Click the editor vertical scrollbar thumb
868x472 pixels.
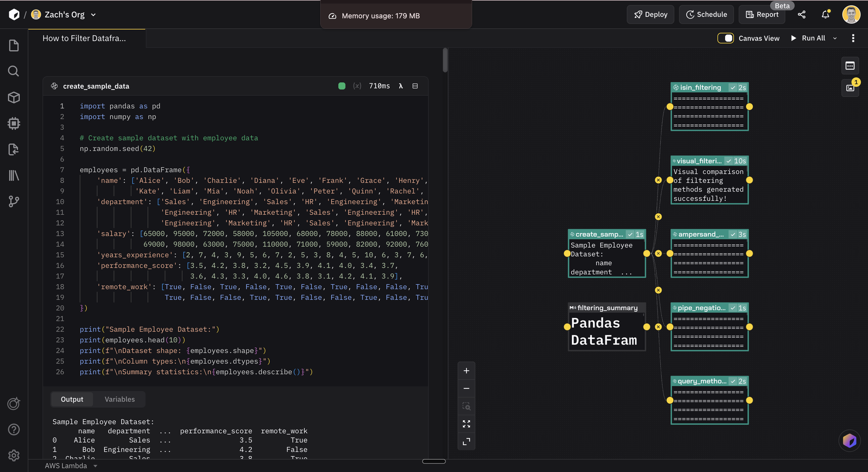(445, 60)
